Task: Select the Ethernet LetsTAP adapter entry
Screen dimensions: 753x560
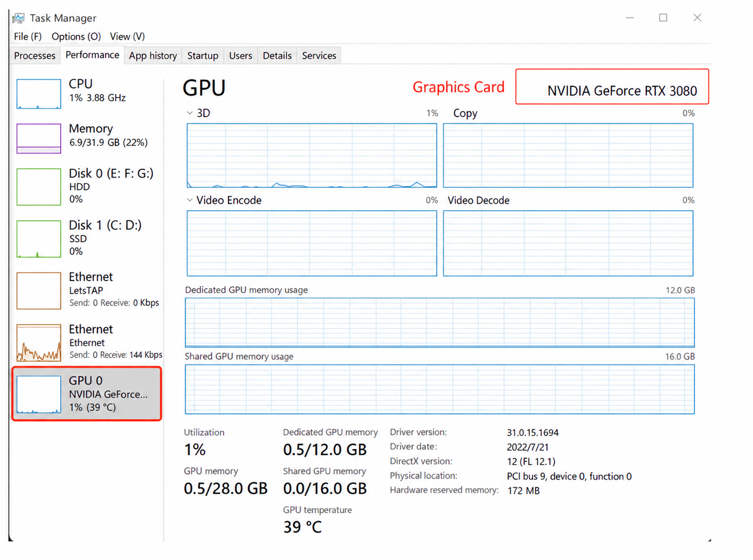Action: click(x=88, y=290)
